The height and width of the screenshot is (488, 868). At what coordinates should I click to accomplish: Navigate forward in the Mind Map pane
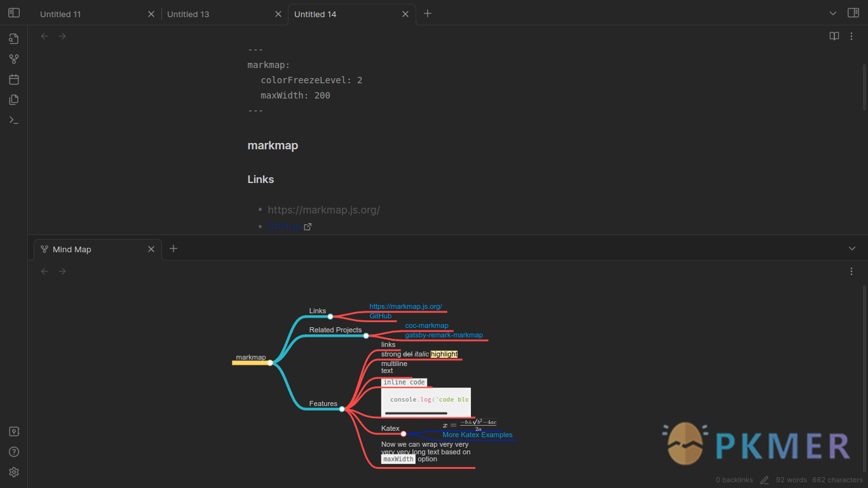pos(62,271)
